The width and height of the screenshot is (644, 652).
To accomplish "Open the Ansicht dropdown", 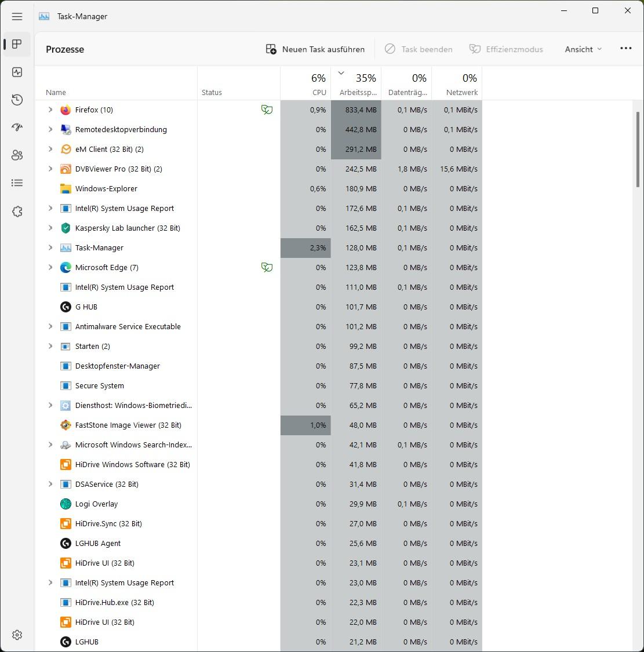I will point(583,49).
